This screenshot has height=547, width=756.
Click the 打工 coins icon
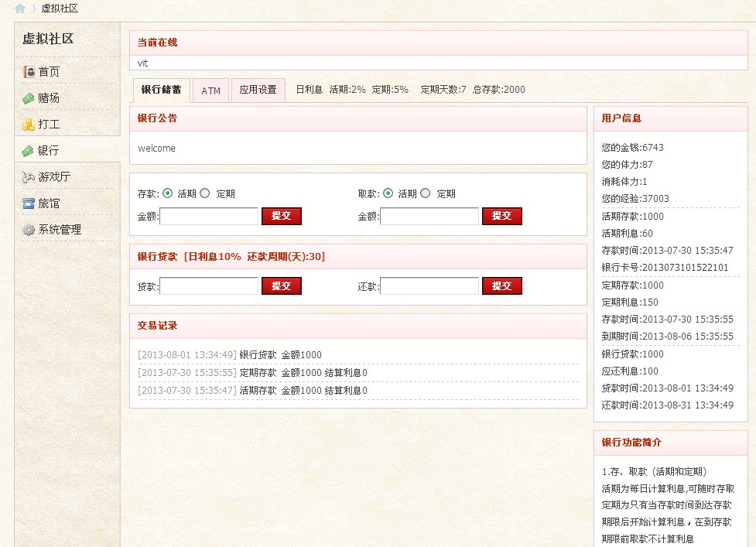pyautogui.click(x=29, y=125)
